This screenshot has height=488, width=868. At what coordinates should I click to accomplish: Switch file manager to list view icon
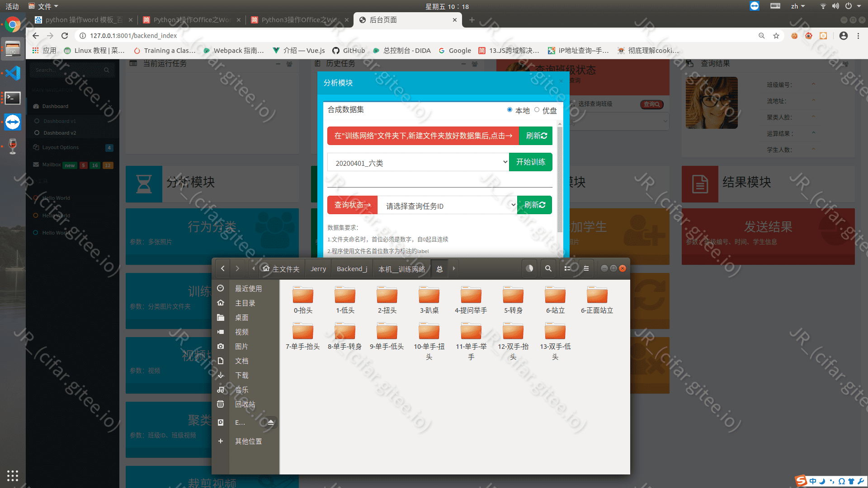click(567, 268)
